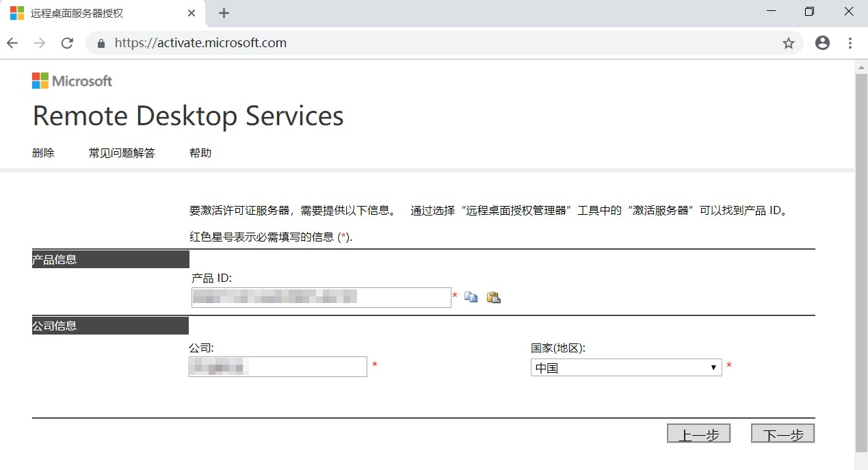Screen dimensions: 868x470
Task: Click the copy icon beside Product ID
Action: point(471,297)
